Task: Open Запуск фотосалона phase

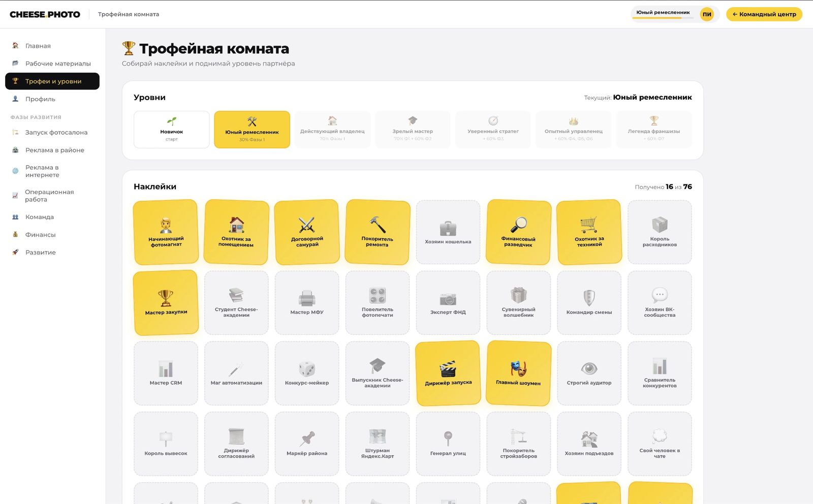Action: pyautogui.click(x=52, y=132)
